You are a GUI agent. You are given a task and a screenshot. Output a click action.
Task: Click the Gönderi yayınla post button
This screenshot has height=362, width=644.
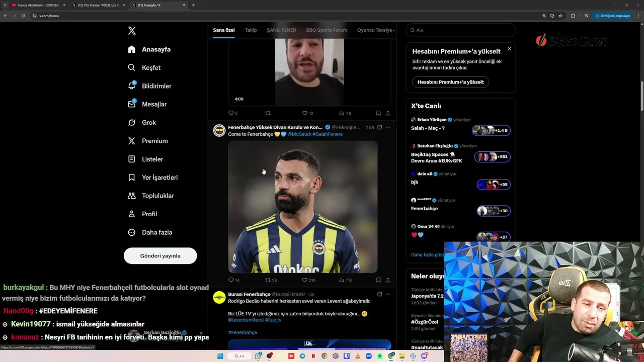pos(160,255)
